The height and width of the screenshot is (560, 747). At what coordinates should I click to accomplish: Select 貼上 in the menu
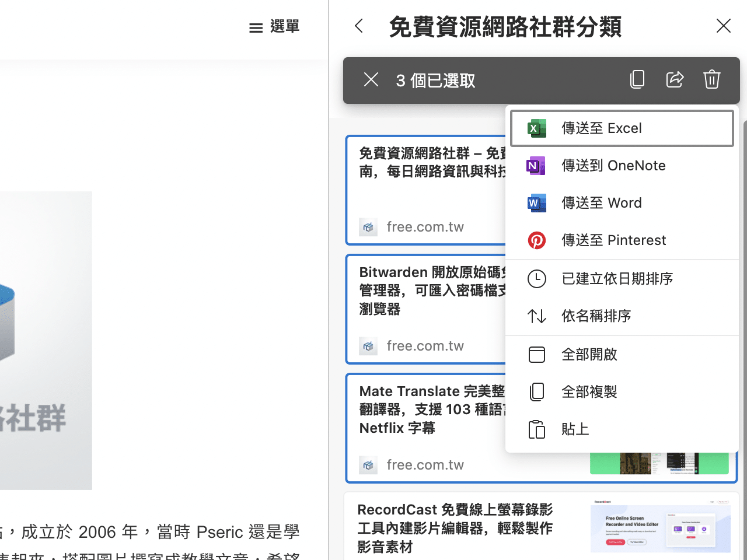(622, 429)
